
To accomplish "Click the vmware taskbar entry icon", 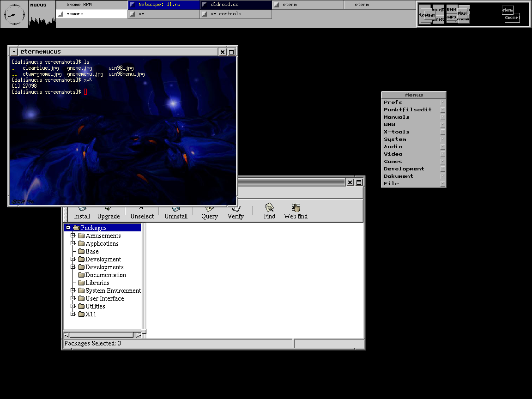I will point(60,14).
